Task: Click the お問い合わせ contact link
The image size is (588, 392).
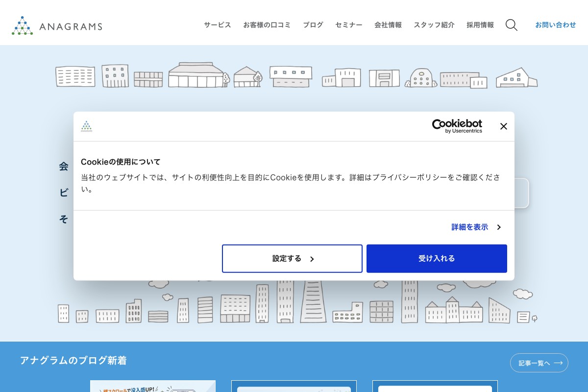Action: pyautogui.click(x=556, y=24)
